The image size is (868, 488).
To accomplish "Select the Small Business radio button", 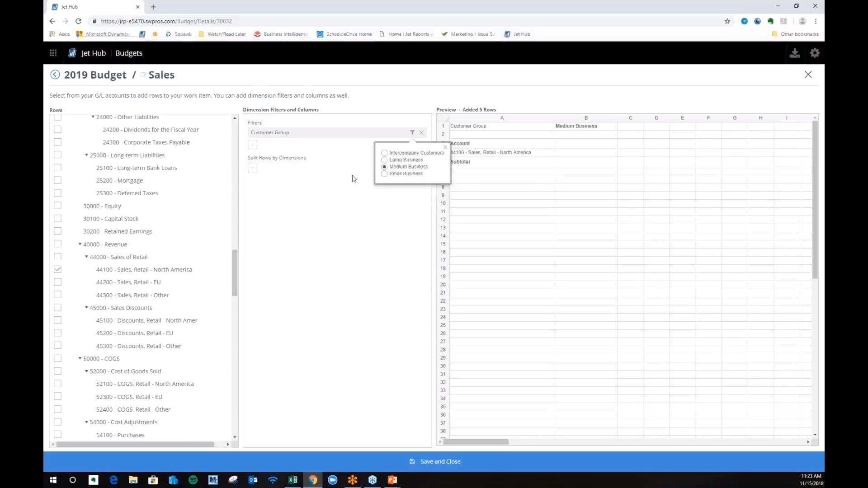I will (x=384, y=174).
